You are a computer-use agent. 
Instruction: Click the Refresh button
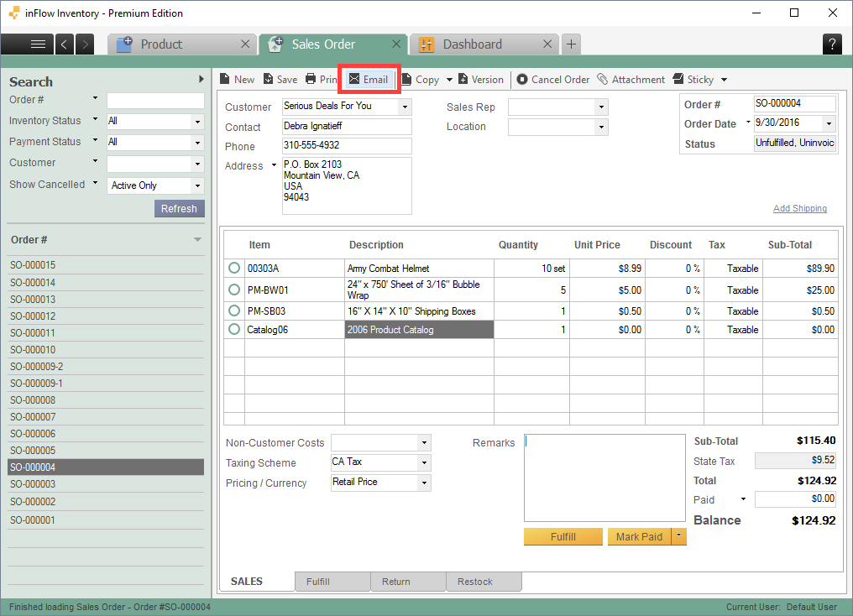coord(179,209)
